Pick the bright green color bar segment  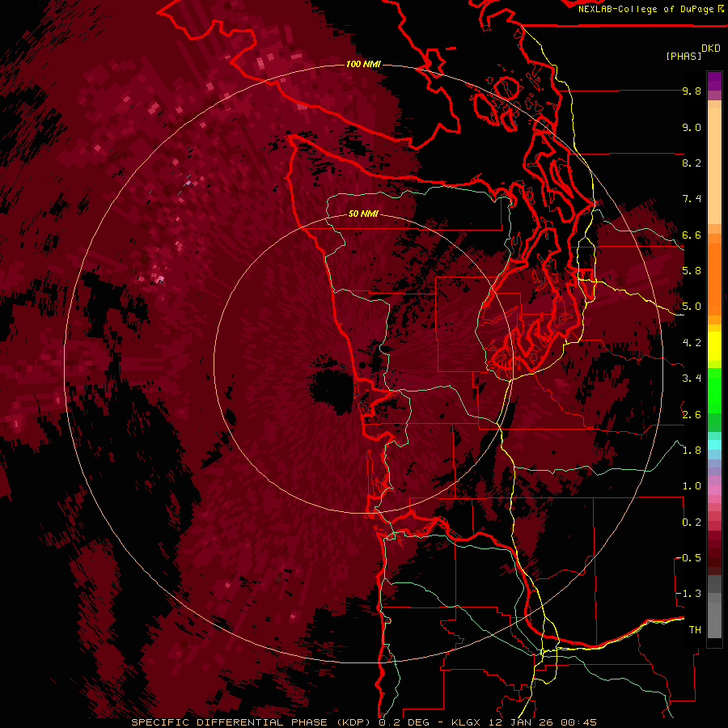click(x=714, y=391)
